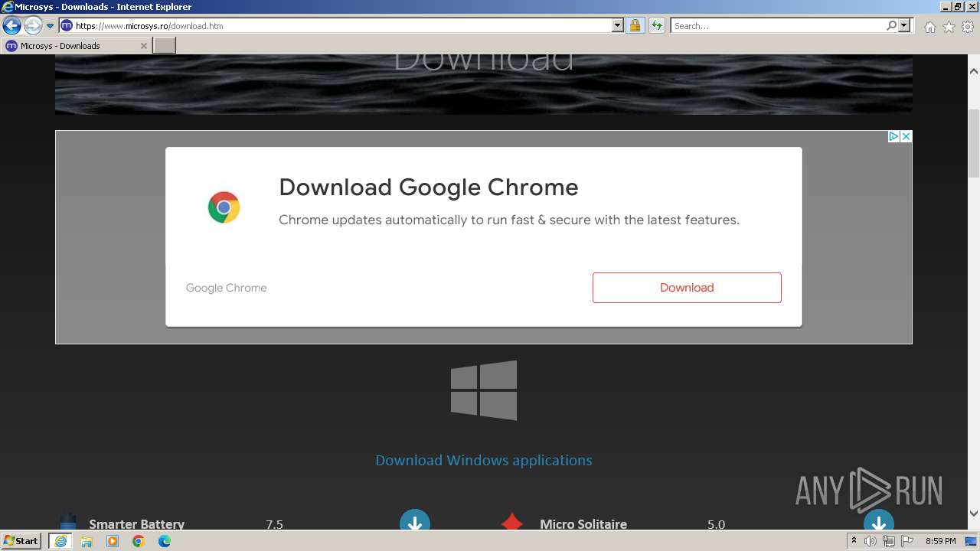Viewport: 980px width, 551px height.
Task: Launch Chrome from the taskbar
Action: [x=139, y=541]
